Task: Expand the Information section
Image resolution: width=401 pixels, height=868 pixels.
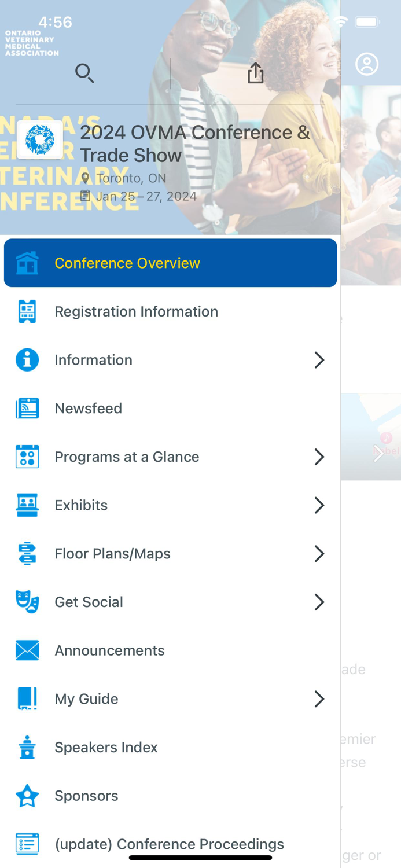Action: pos(319,360)
